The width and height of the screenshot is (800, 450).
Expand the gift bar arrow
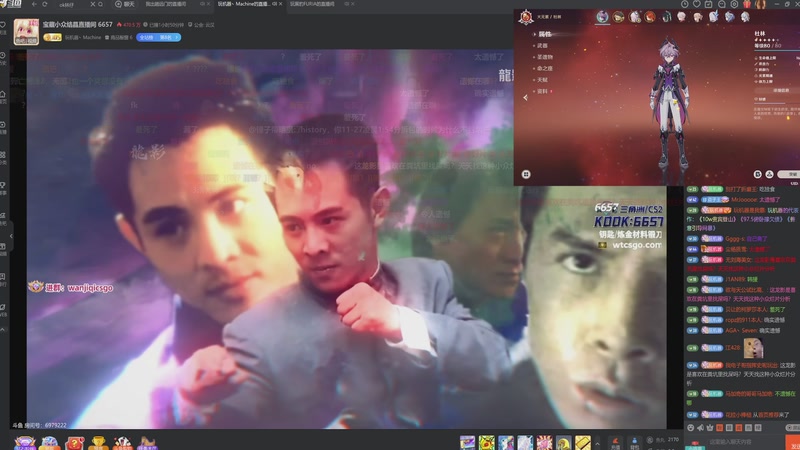597,443
